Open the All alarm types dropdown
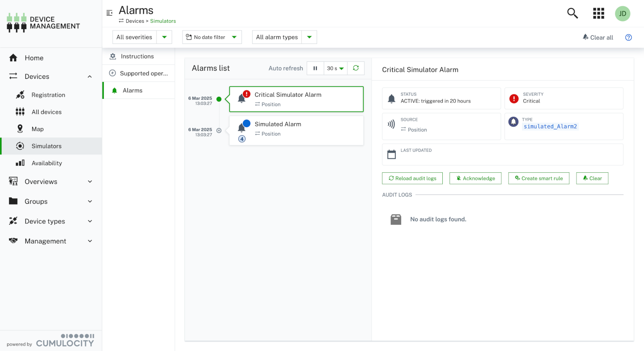 click(x=284, y=37)
